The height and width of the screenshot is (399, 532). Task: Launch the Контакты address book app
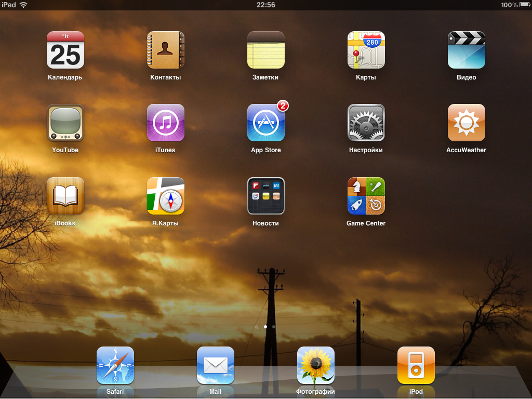166,50
